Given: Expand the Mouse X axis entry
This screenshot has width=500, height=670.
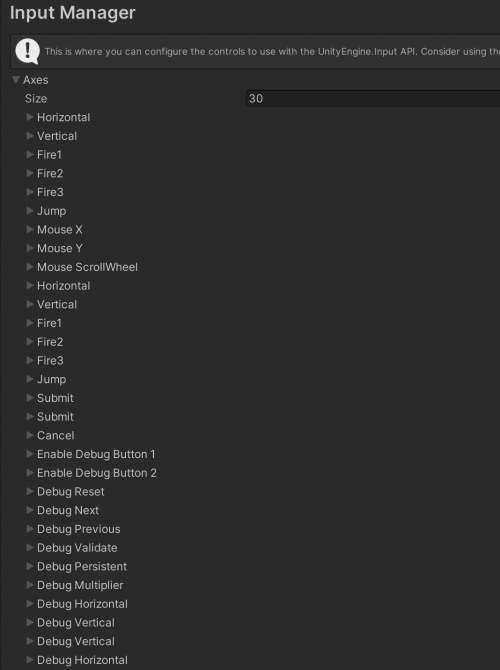Looking at the screenshot, I should (x=30, y=229).
